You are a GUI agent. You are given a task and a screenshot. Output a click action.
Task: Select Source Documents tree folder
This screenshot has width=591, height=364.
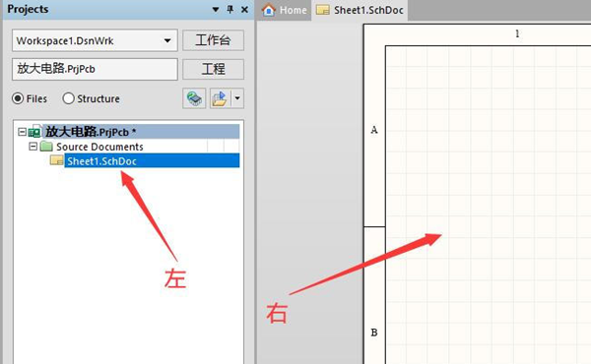coord(99,147)
